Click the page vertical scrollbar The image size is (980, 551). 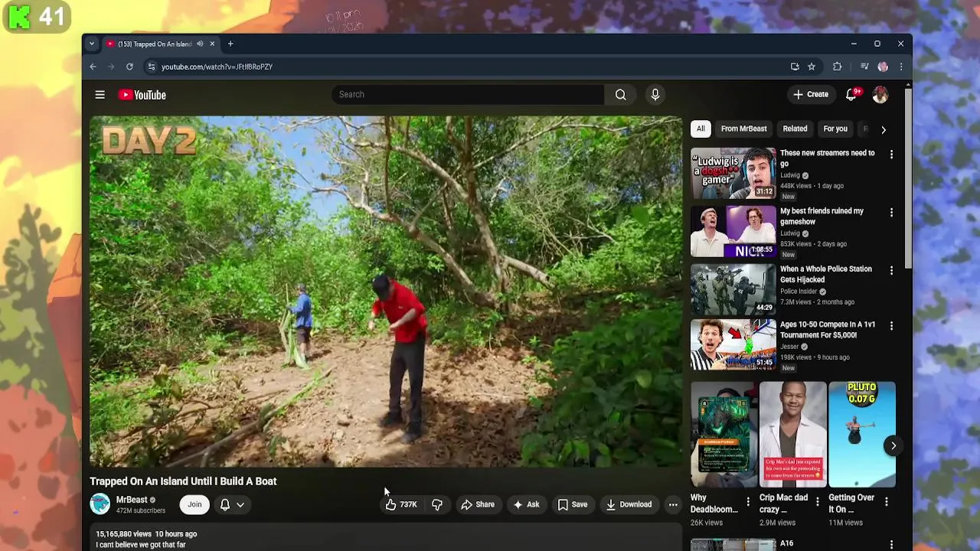pos(908,179)
